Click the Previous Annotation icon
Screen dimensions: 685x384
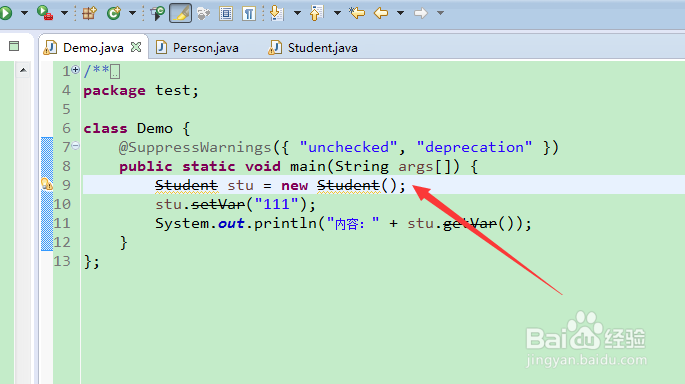(317, 13)
